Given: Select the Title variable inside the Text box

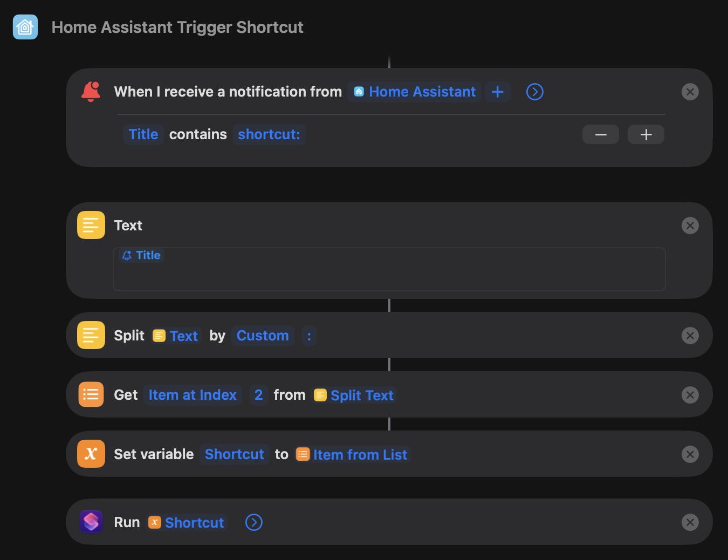Looking at the screenshot, I should pyautogui.click(x=141, y=255).
